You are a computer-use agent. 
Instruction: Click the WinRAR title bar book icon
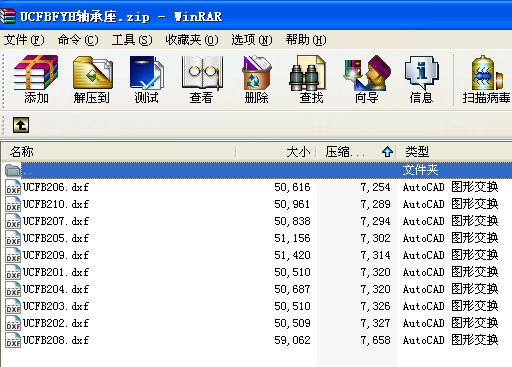pos(8,16)
